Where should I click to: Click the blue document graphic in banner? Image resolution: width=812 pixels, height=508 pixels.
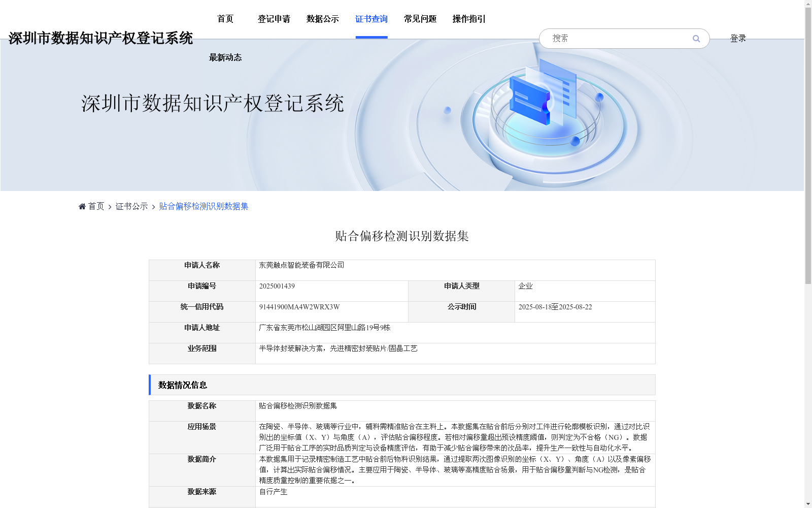(x=543, y=93)
